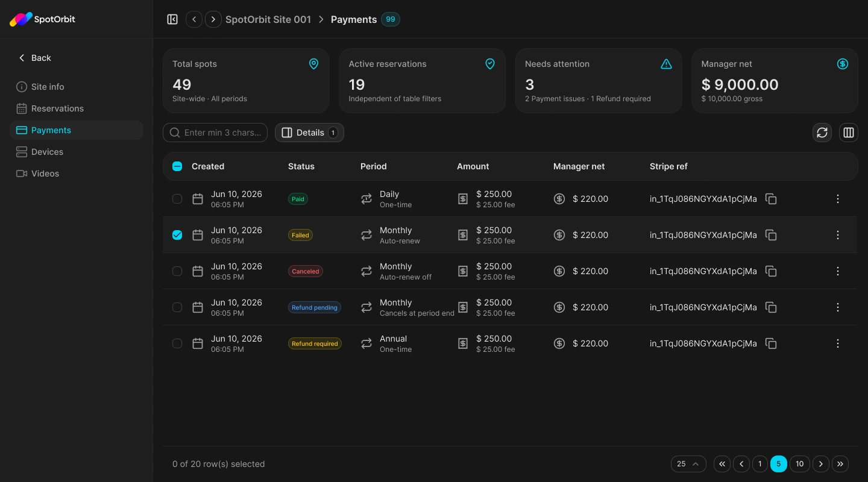
Task: Open row actions for Refund required payment
Action: point(838,343)
